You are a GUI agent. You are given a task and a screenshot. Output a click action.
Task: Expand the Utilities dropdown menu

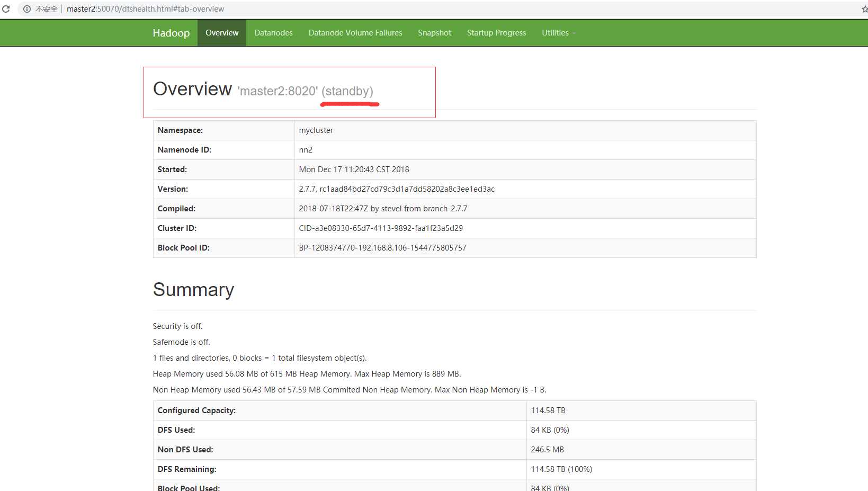[558, 33]
